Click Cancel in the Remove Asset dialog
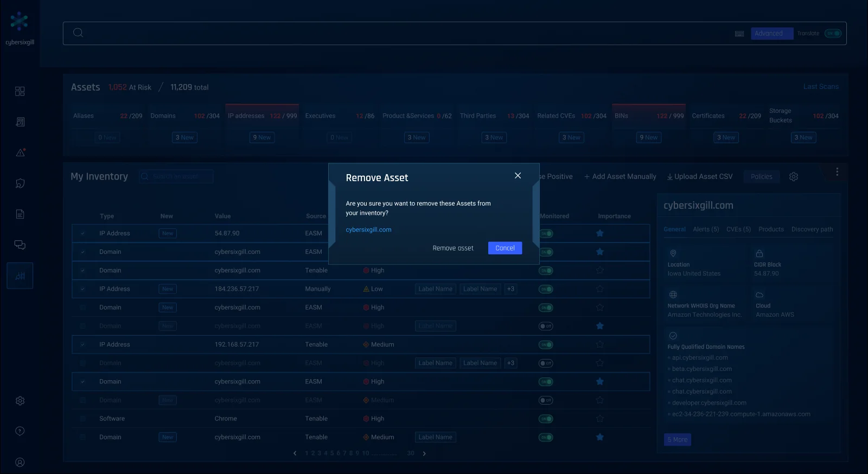Screen dimensions: 868x474 (x=505, y=248)
